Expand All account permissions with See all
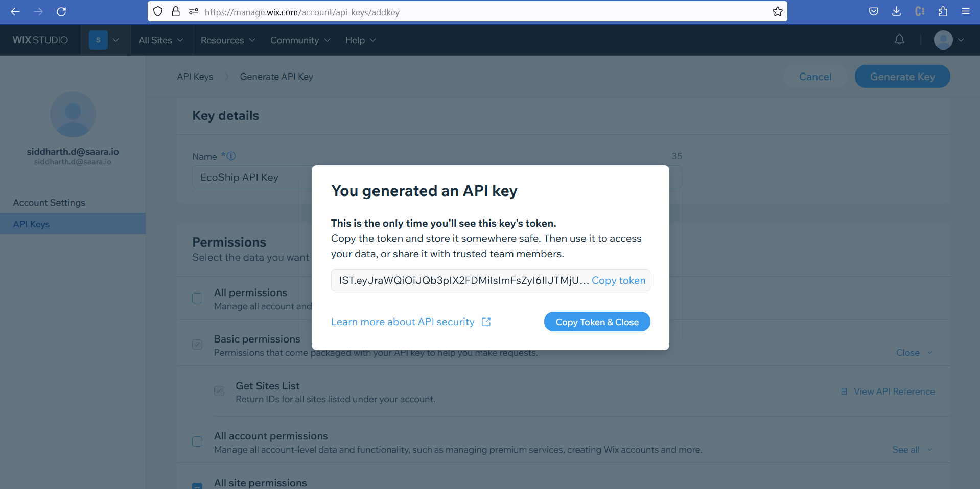The width and height of the screenshot is (980, 489). (912, 450)
